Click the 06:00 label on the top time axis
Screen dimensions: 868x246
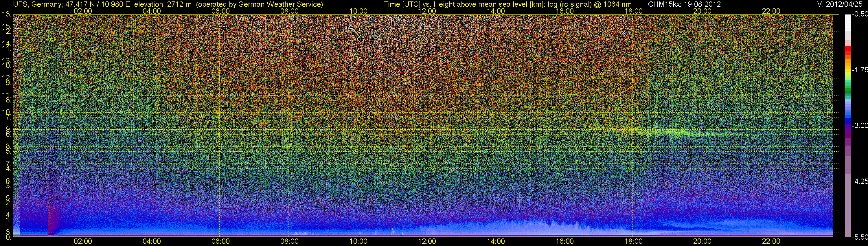[x=221, y=11]
